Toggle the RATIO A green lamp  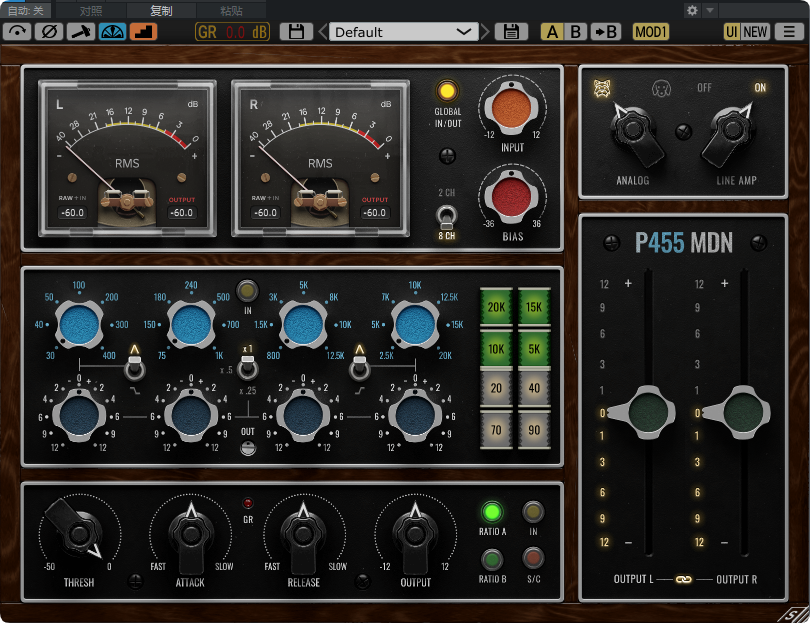pos(491,512)
